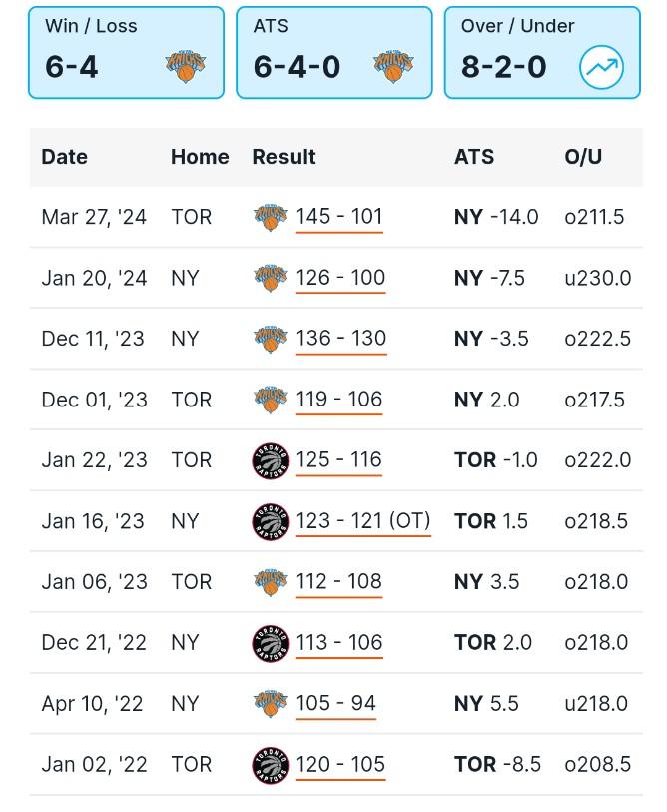This screenshot has width=667, height=812.
Task: Select the O/U column header
Action: pyautogui.click(x=583, y=157)
